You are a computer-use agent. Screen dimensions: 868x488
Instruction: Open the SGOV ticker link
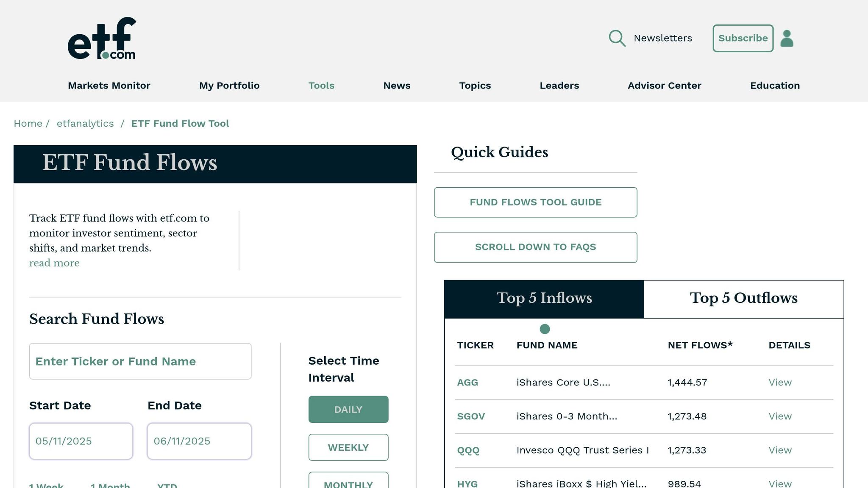tap(471, 416)
